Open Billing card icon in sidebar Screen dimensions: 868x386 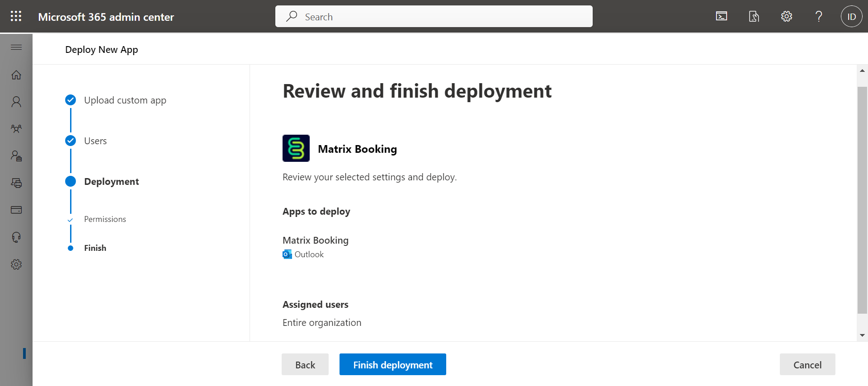[16, 210]
